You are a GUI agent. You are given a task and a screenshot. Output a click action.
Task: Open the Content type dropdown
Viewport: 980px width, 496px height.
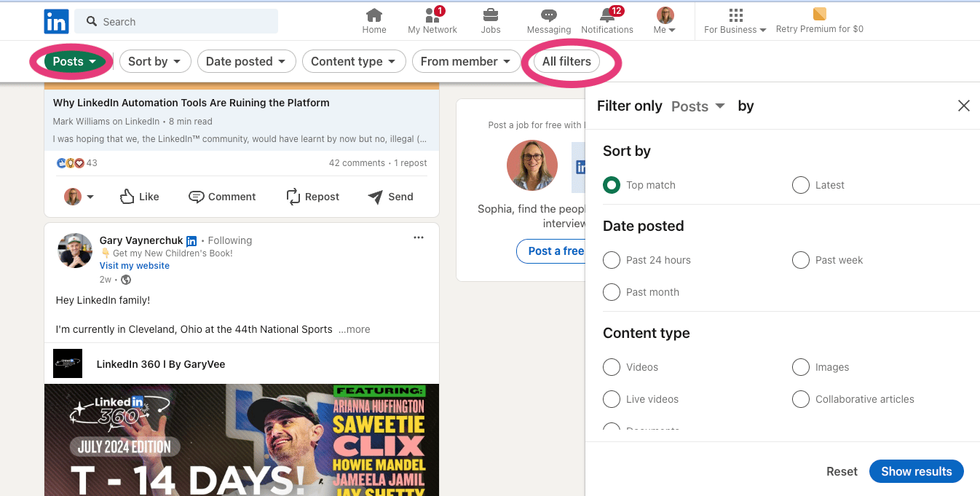coord(354,62)
